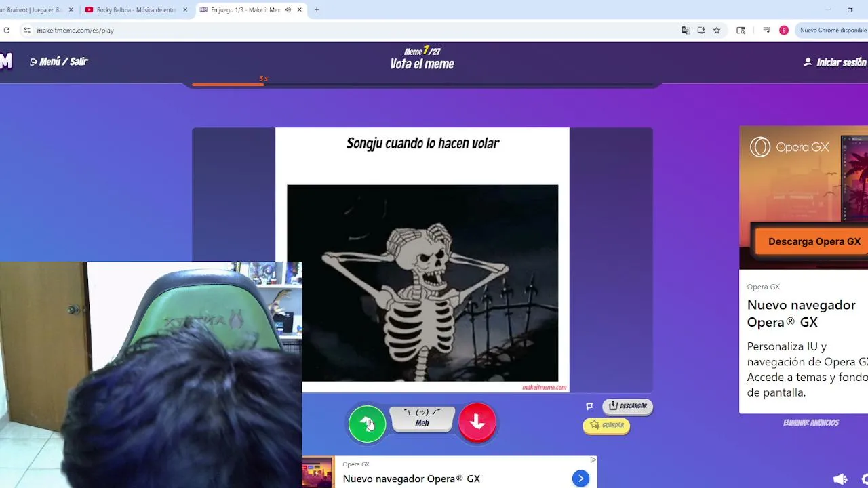Report the meme with the flag icon

click(589, 406)
